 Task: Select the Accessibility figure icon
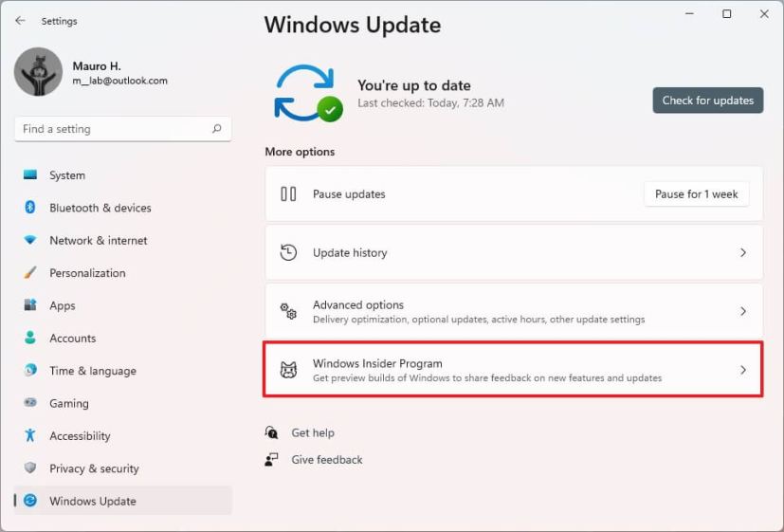30,435
